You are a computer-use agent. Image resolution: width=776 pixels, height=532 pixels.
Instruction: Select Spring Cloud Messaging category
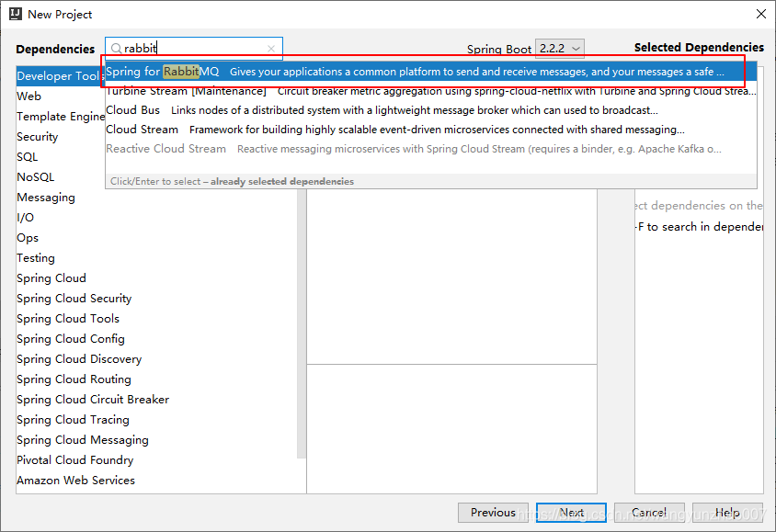[83, 440]
